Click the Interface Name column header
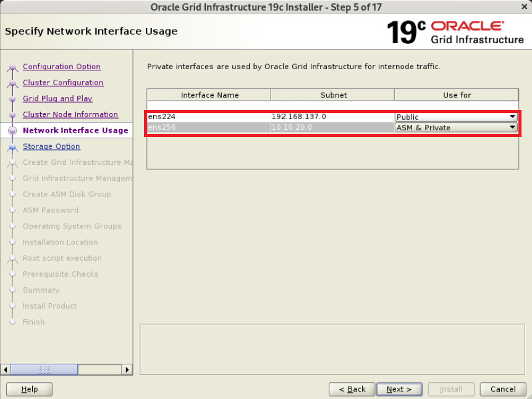This screenshot has height=399, width=532. pyautogui.click(x=209, y=95)
